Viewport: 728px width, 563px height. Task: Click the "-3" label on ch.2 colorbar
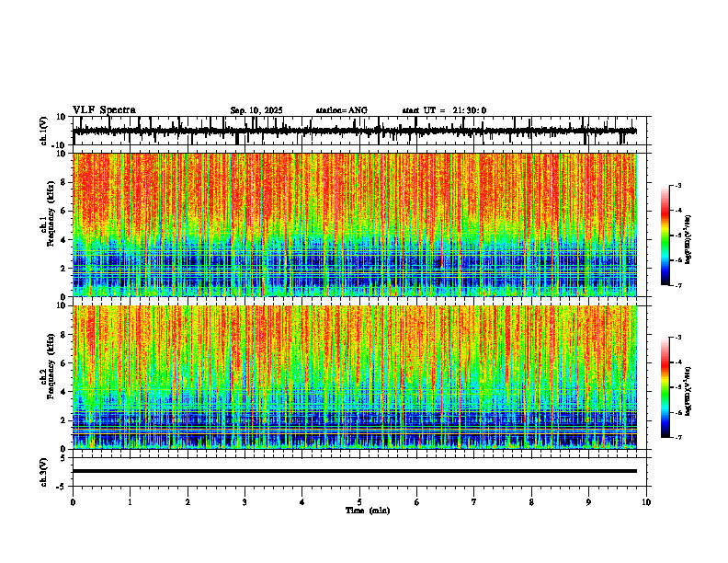click(677, 338)
